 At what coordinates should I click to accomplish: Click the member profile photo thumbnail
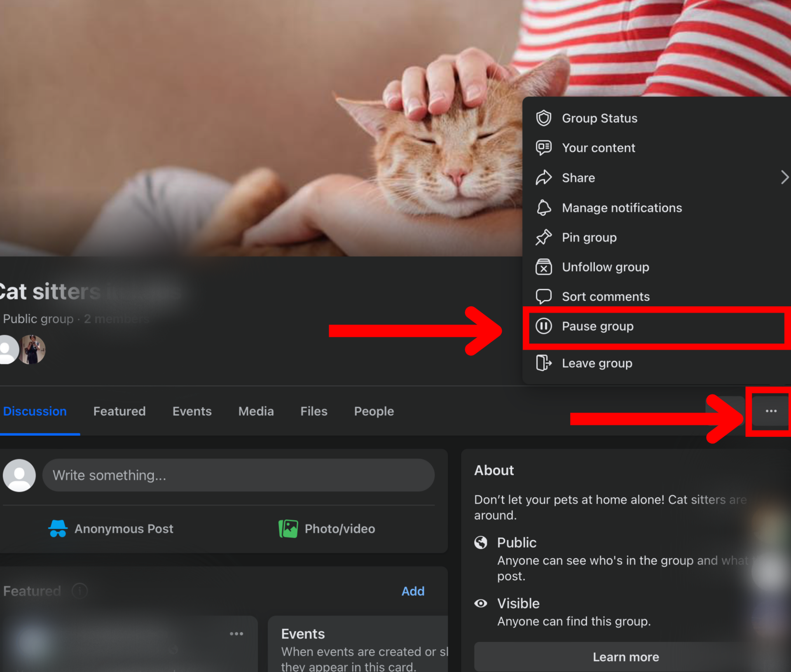[33, 350]
